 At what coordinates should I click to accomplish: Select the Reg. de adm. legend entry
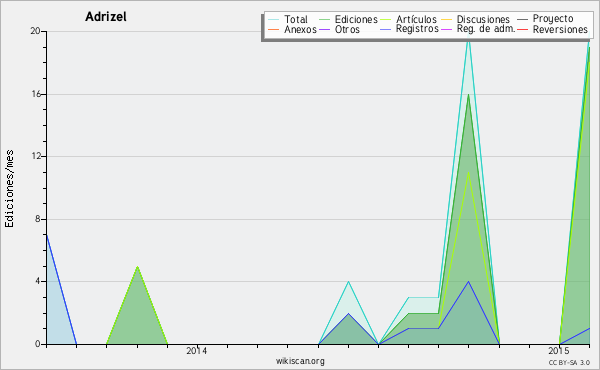pos(478,29)
